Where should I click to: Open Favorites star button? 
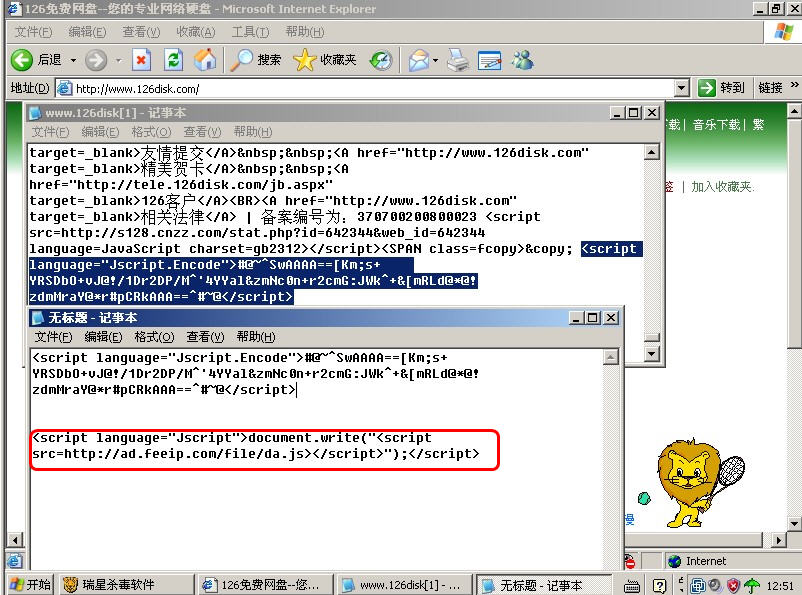(305, 60)
